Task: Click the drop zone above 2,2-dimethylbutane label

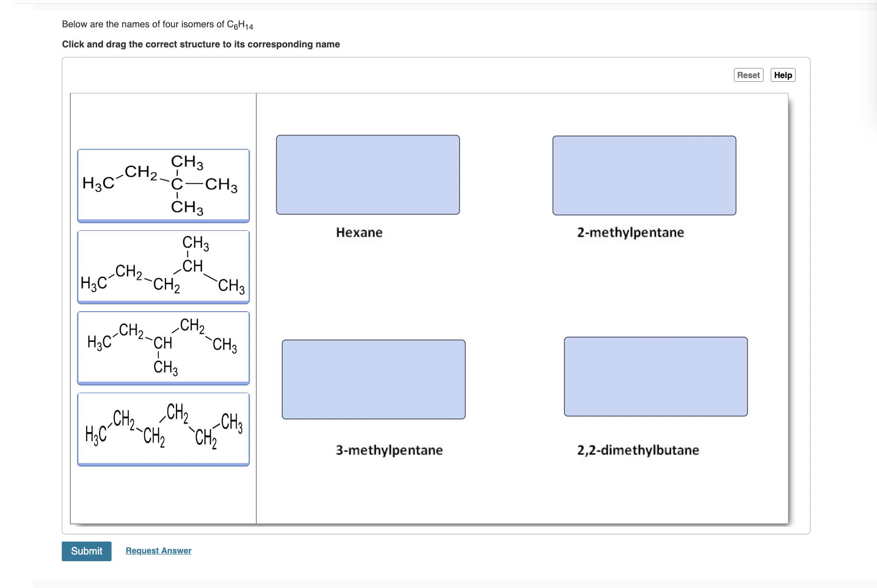Action: (x=656, y=376)
